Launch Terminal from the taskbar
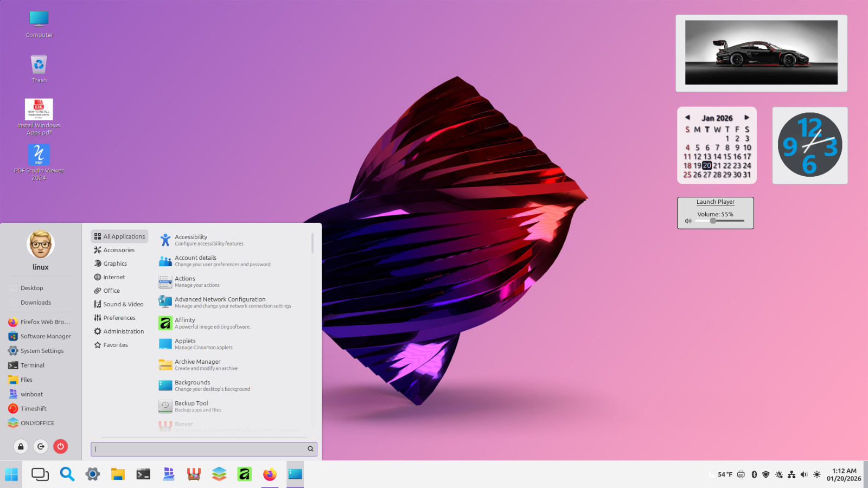 pyautogui.click(x=143, y=474)
